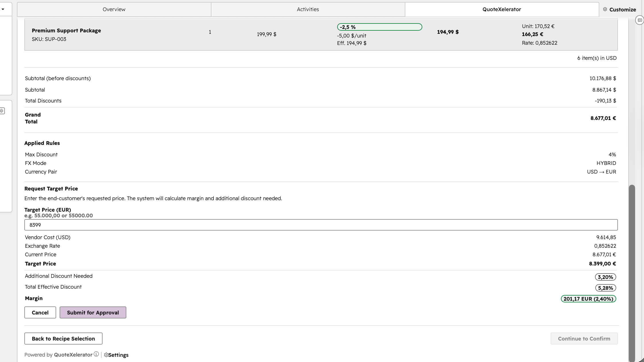Click the info icon beside QuoteXelerator

96,354
